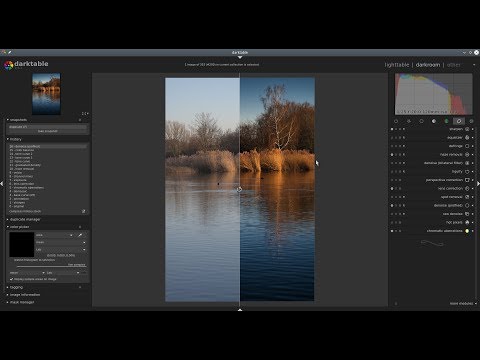
Task: Click the spot removal module icon
Action: click(467, 197)
